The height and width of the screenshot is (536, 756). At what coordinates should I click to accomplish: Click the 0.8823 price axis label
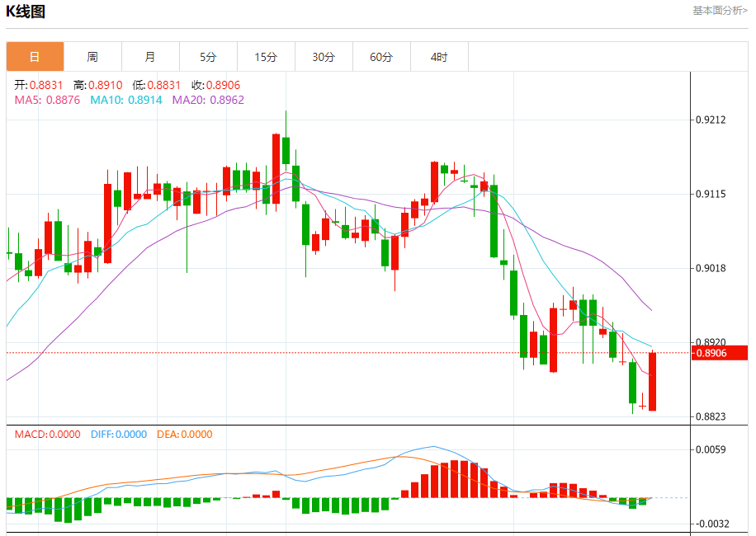(x=711, y=416)
